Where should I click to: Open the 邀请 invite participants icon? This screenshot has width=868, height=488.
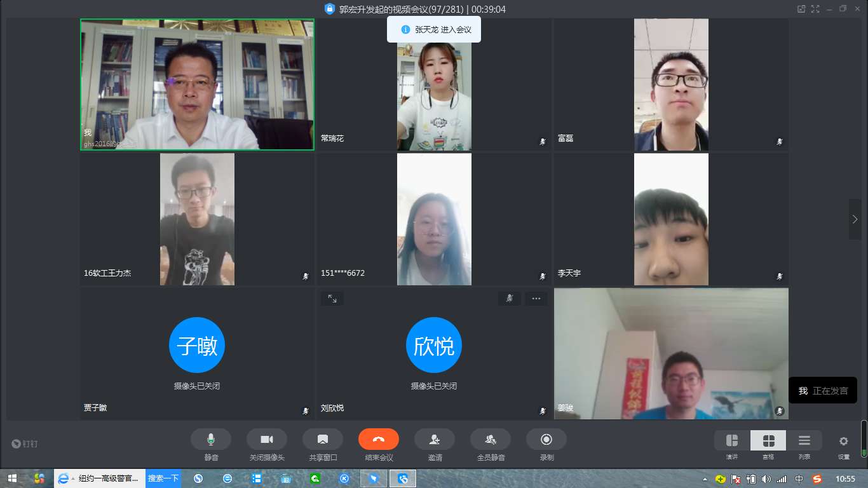pos(435,440)
